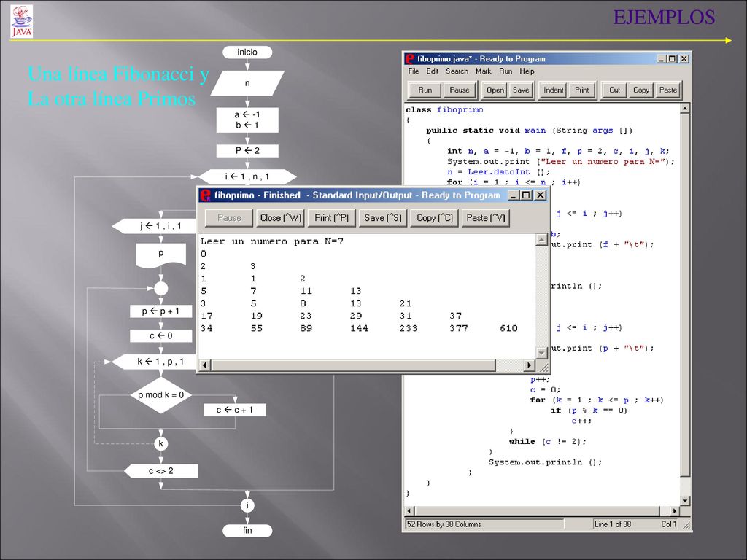The image size is (747, 560).
Task: Click output window scroll down arrow
Action: click(x=541, y=353)
